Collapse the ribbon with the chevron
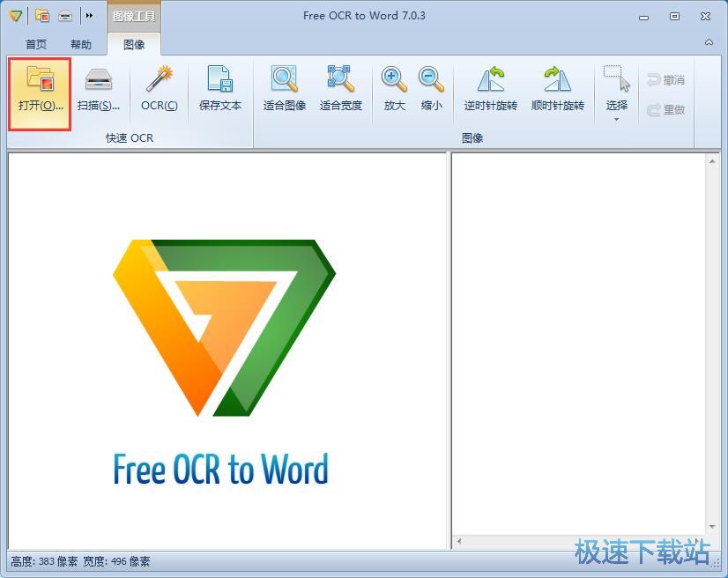This screenshot has height=578, width=728. 709,42
